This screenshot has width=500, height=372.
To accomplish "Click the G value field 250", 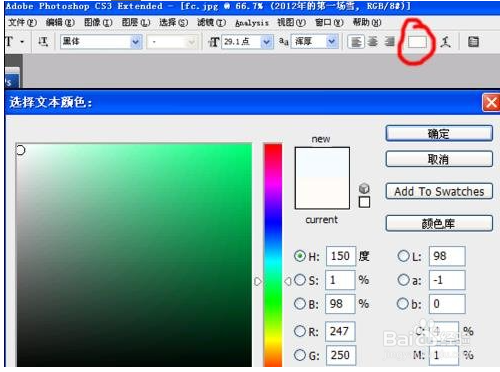I will [341, 355].
